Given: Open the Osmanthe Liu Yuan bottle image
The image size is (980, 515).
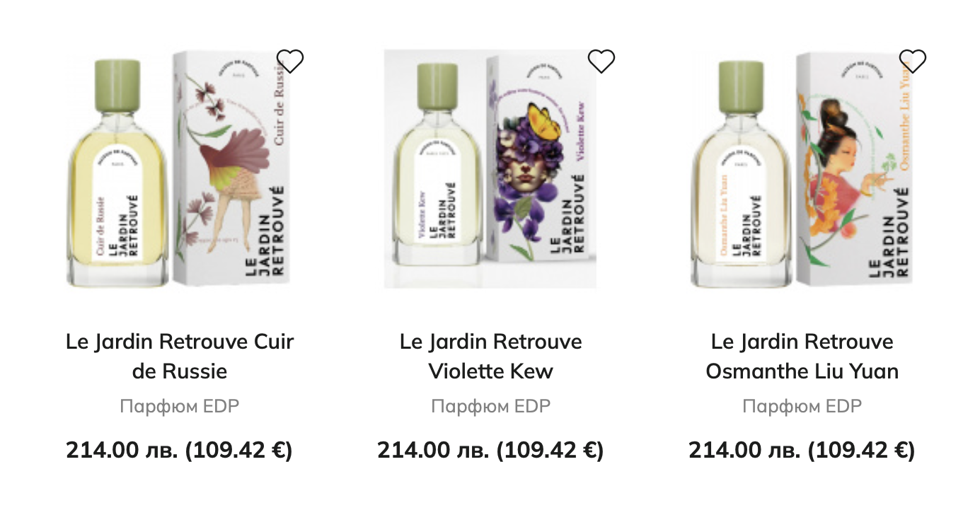Looking at the screenshot, I should (x=742, y=173).
